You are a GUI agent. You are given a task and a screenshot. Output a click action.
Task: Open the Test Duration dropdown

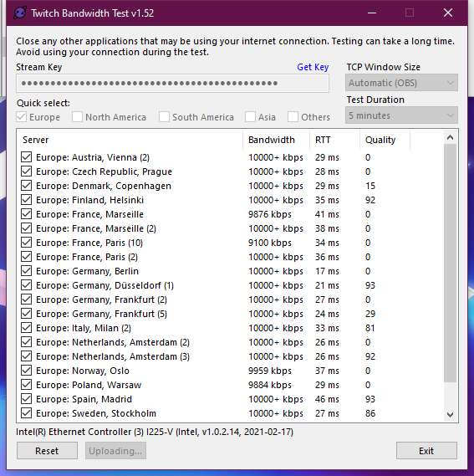401,115
